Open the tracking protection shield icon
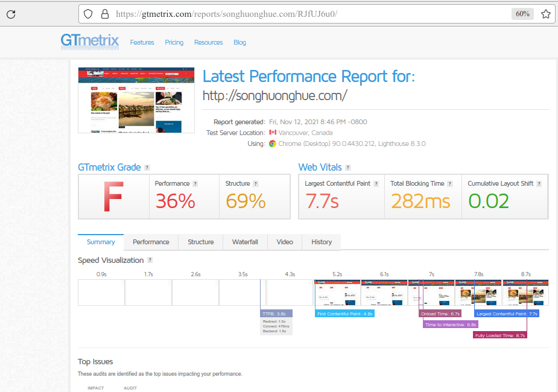Screen dimensions: 558x392 [x=88, y=14]
